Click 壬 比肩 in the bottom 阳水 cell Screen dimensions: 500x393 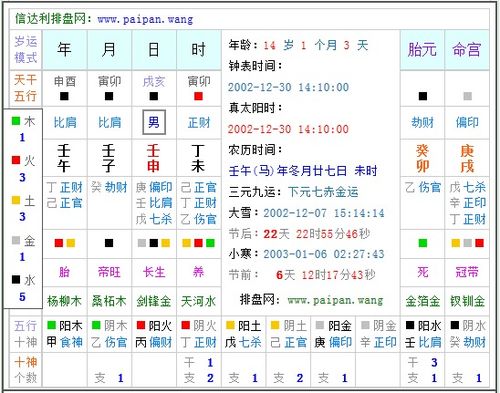tap(423, 342)
